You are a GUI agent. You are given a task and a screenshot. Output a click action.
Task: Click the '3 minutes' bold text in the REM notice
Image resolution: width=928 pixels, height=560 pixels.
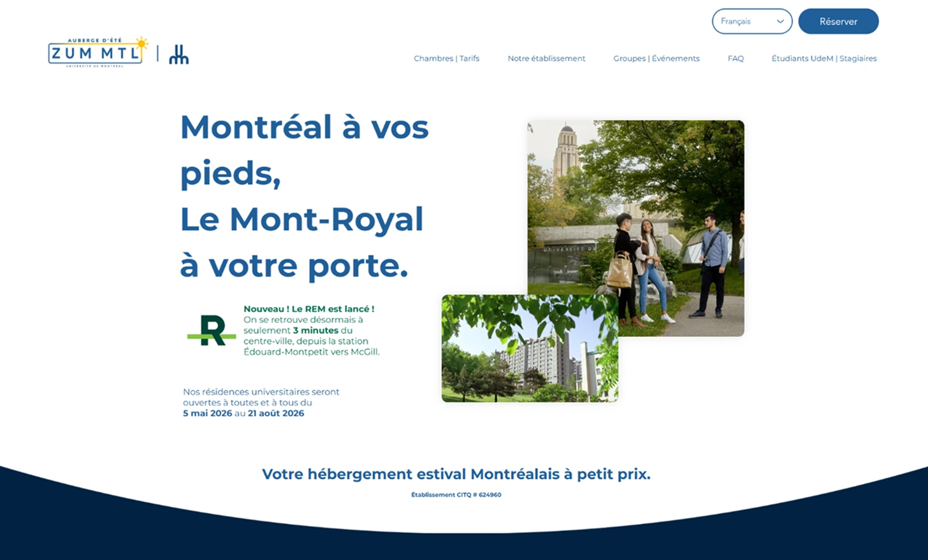point(315,330)
